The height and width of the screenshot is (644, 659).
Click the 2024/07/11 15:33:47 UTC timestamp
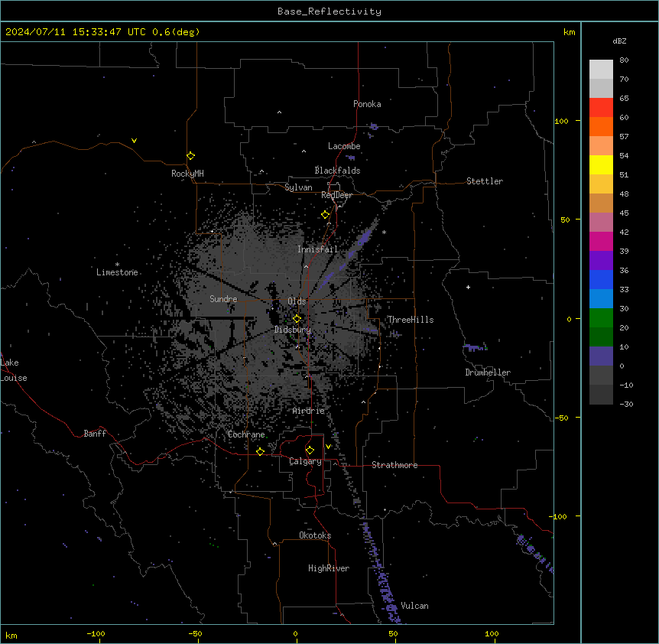pos(102,32)
